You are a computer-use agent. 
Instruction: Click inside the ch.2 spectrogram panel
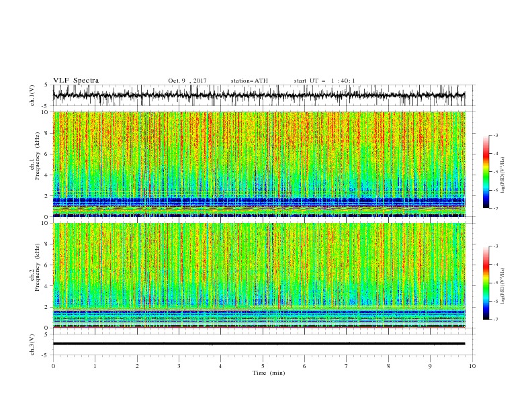259,275
